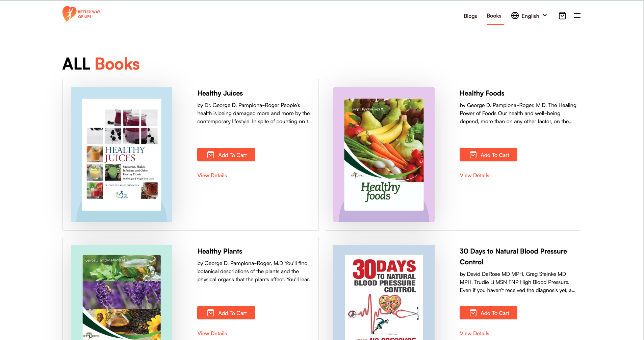This screenshot has height=340, width=644.
Task: Open the Healthy Foods book cover
Action: click(x=384, y=155)
